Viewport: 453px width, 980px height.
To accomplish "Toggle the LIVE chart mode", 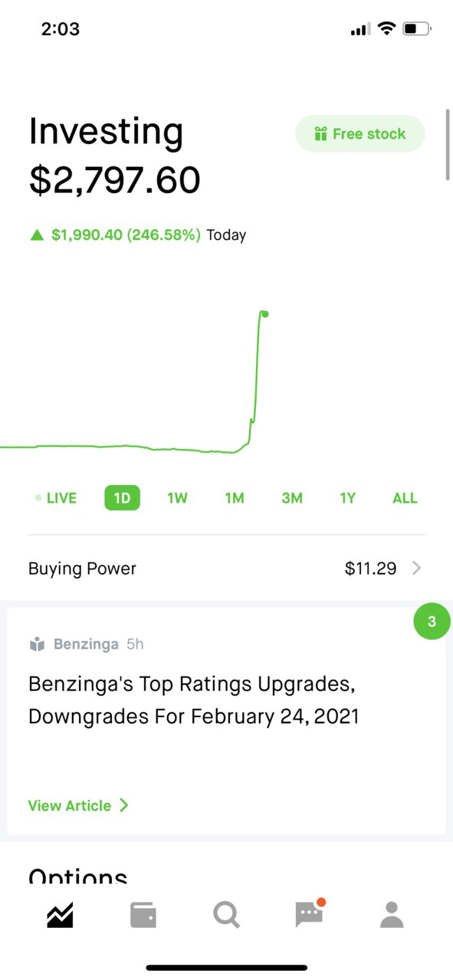I will [56, 498].
